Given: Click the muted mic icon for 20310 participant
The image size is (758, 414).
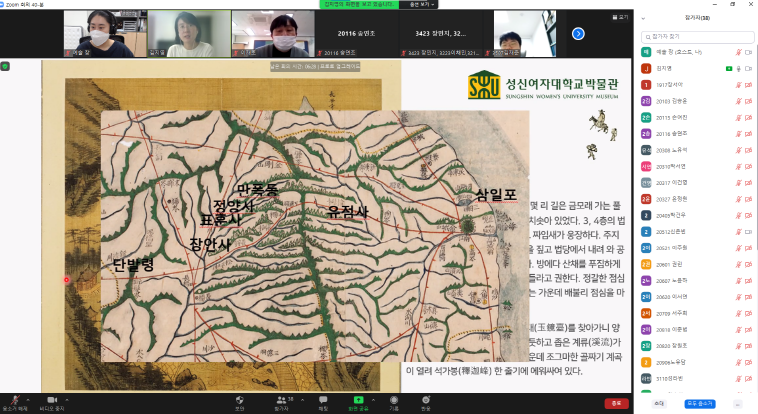Looking at the screenshot, I should pyautogui.click(x=739, y=166).
